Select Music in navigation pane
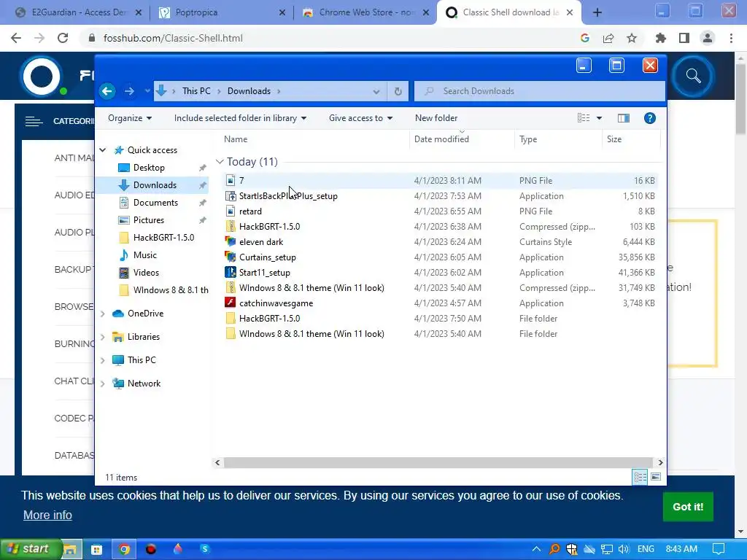 pos(145,255)
